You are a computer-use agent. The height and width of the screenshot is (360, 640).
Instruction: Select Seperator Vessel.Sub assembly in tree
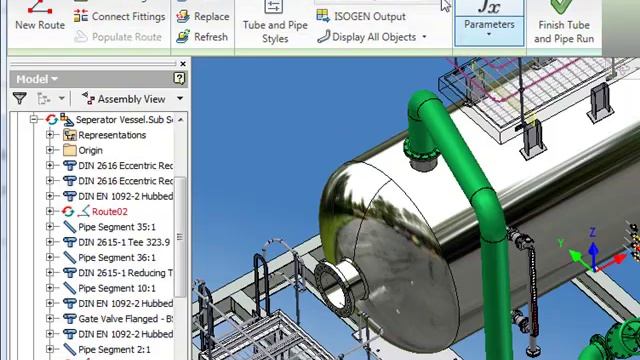tap(124, 120)
